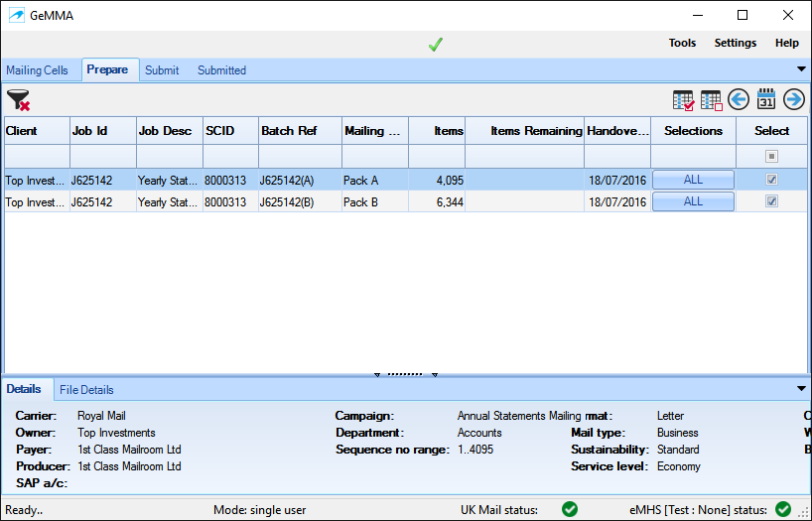Viewport: 812px width, 521px height.
Task: Click the eMHS status green indicator
Action: (783, 509)
